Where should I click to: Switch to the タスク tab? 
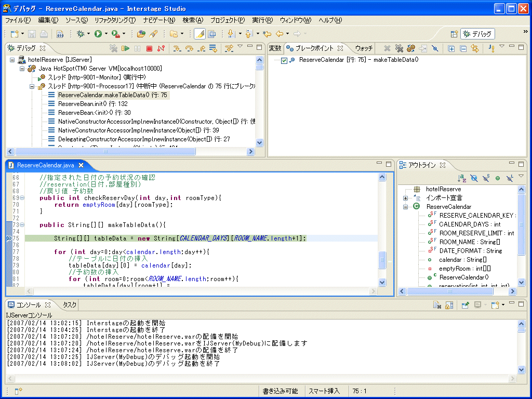70,305
